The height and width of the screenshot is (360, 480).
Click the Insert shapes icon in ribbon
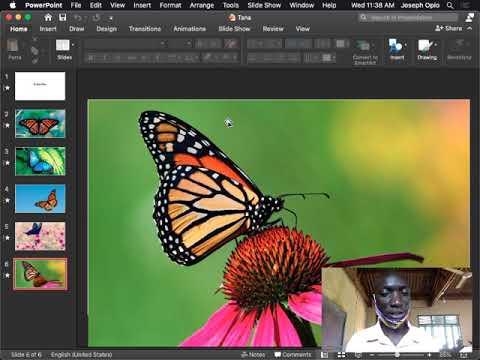(x=395, y=46)
